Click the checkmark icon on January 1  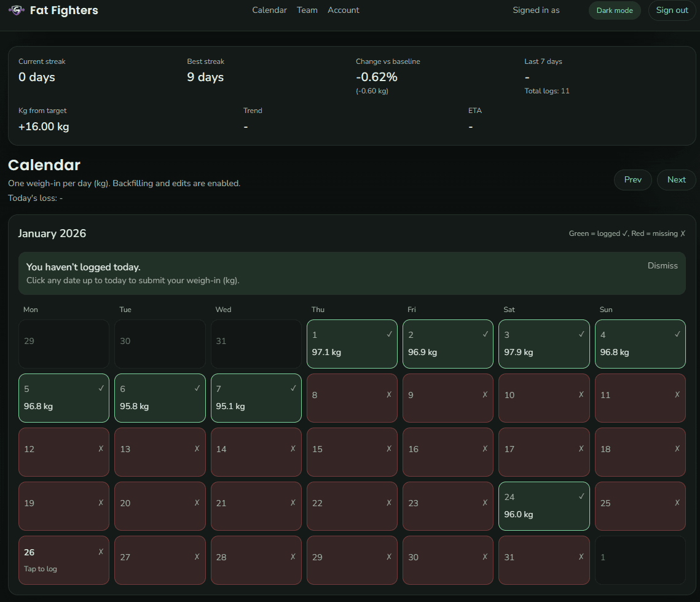[388, 334]
